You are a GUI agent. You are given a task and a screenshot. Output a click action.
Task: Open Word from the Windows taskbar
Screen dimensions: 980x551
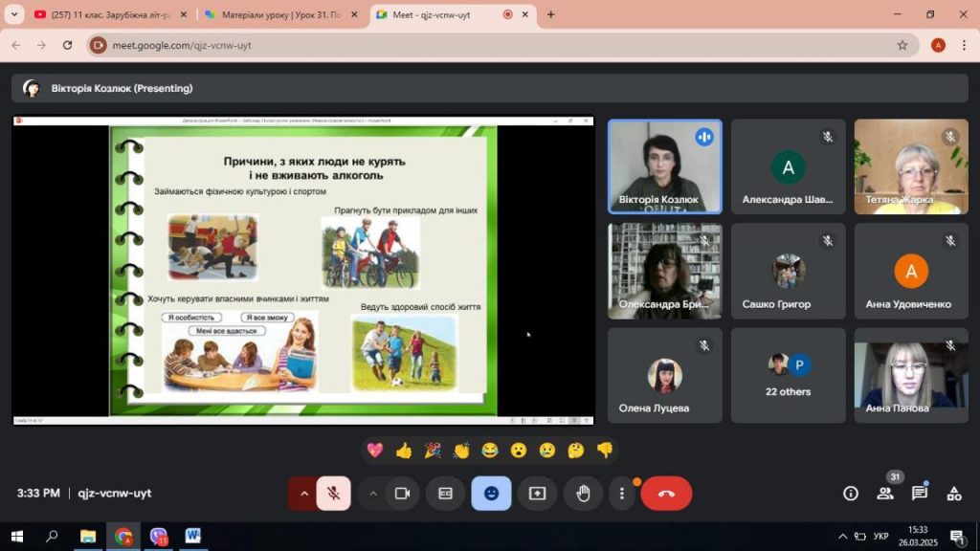click(x=192, y=537)
